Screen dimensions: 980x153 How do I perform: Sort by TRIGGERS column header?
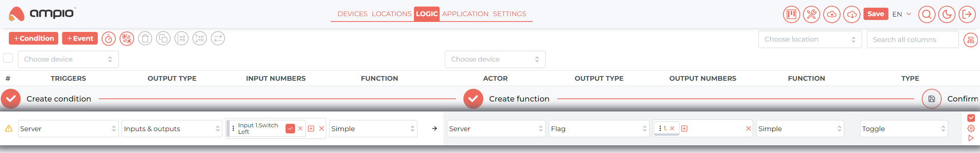(68, 78)
